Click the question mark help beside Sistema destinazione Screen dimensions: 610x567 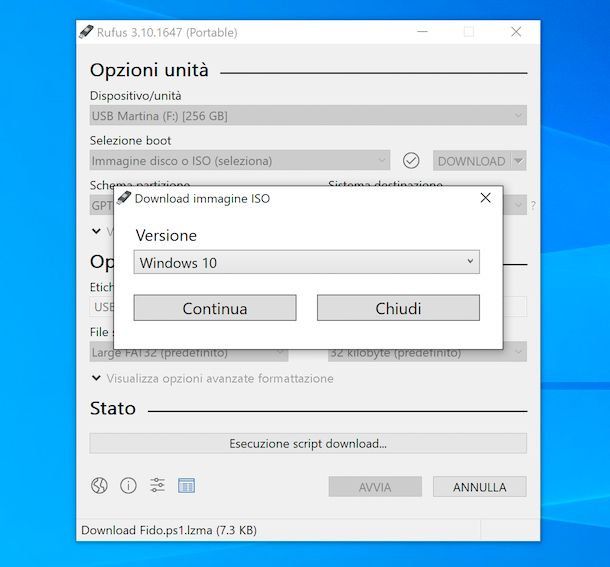[x=533, y=205]
